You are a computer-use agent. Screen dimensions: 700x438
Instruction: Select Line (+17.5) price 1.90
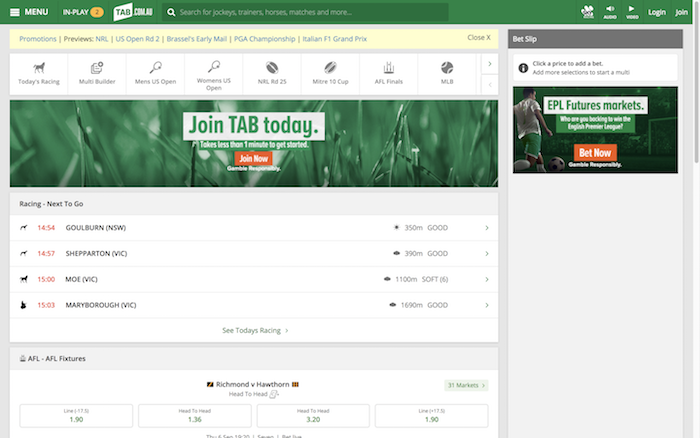432,416
